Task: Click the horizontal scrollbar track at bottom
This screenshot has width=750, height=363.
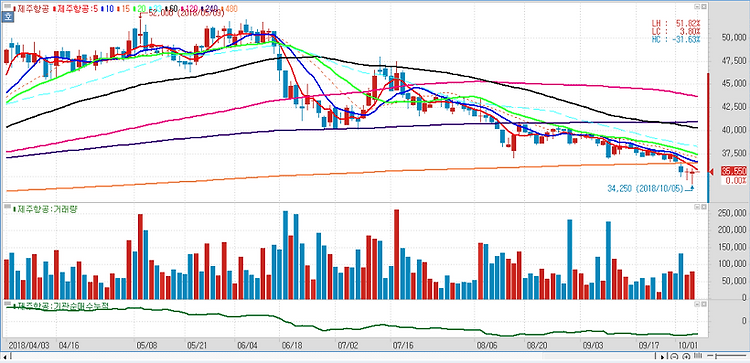Action: pyautogui.click(x=332, y=357)
